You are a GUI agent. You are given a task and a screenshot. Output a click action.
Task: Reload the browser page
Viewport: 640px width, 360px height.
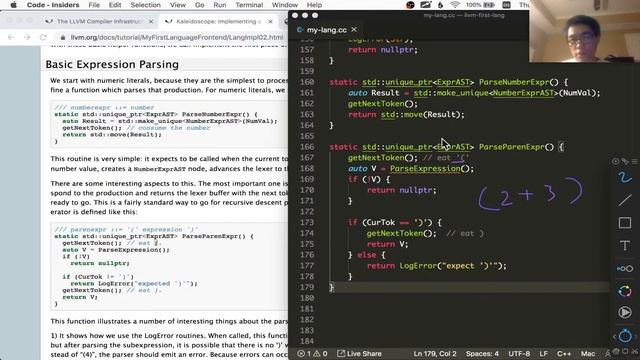43,37
